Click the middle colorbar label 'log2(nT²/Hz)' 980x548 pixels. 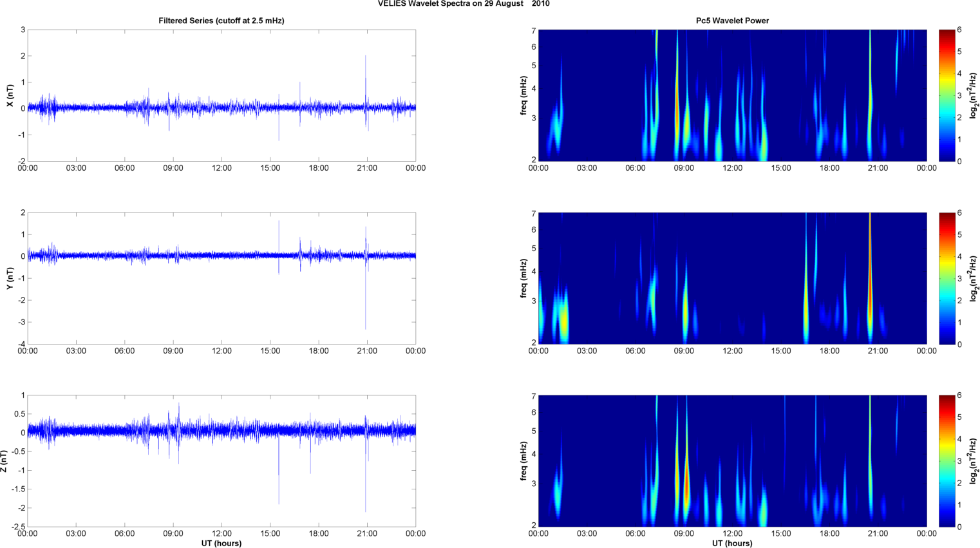[x=974, y=278]
